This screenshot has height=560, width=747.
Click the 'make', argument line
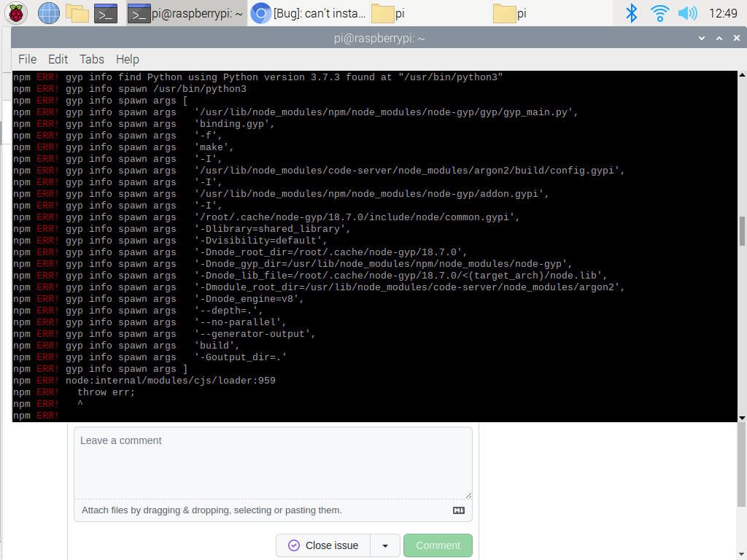(214, 147)
